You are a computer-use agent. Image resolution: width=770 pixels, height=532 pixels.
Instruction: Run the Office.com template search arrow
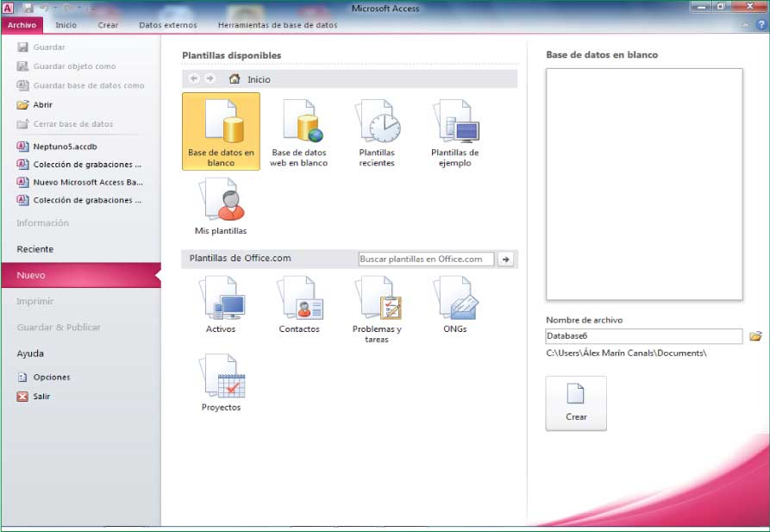505,259
